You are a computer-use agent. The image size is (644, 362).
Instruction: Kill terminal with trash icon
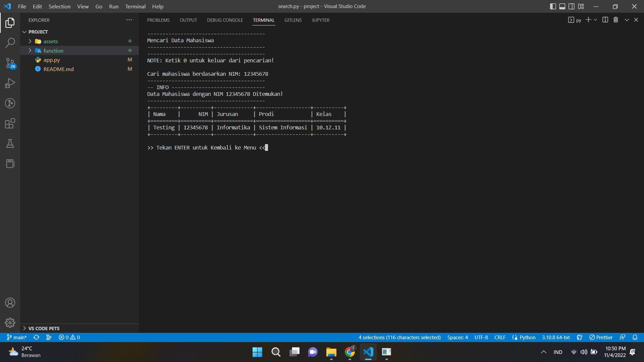[x=616, y=20]
